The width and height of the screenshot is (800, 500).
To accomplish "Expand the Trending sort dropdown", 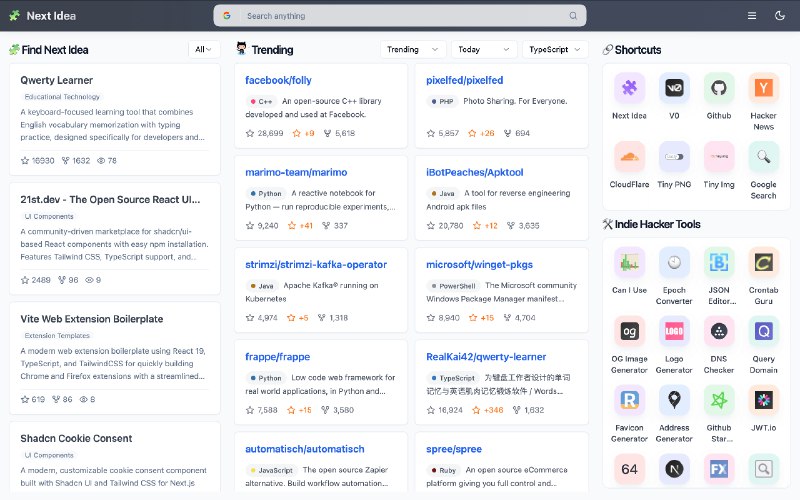I will tap(412, 49).
